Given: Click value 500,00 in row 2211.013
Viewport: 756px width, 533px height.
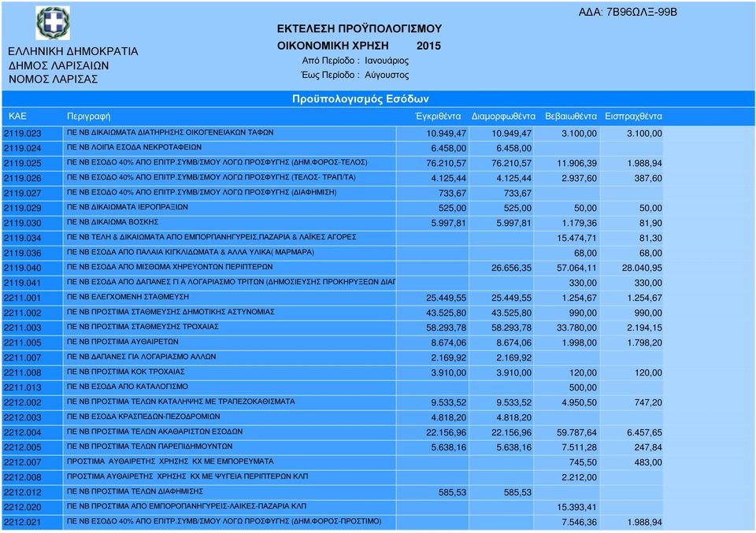Looking at the screenshot, I should click(583, 388).
